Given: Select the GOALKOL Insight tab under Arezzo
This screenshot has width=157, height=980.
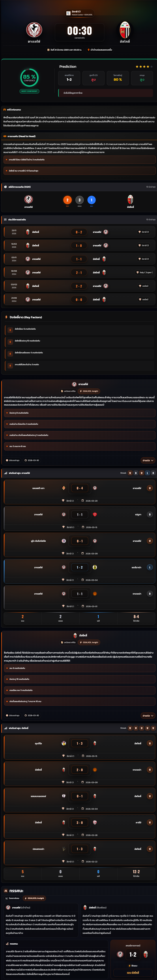Looking at the screenshot, I should pyautogui.click(x=89, y=391).
